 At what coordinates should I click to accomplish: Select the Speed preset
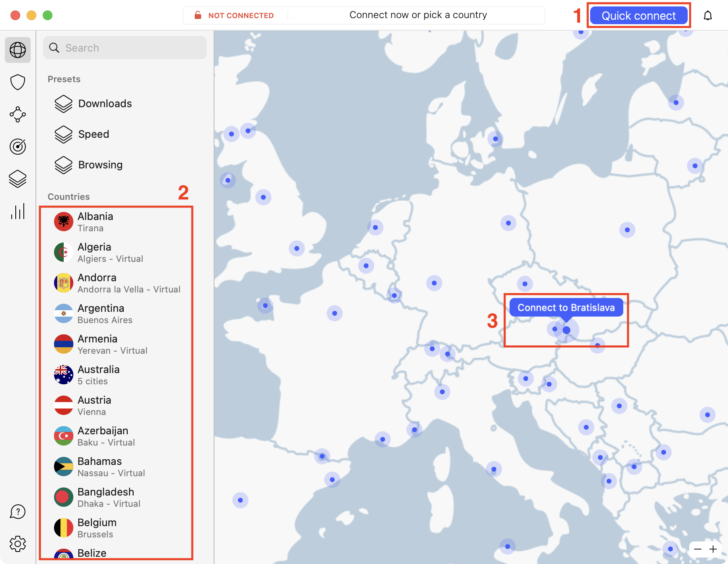[94, 134]
